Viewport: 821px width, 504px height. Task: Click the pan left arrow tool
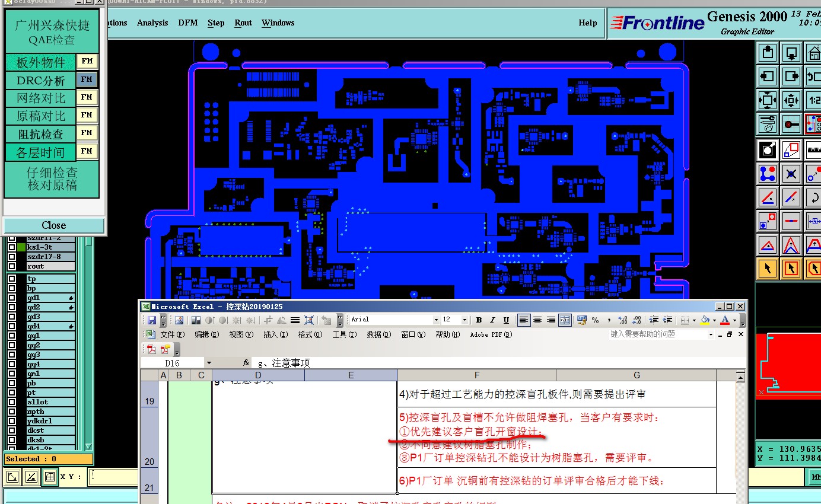[x=768, y=76]
